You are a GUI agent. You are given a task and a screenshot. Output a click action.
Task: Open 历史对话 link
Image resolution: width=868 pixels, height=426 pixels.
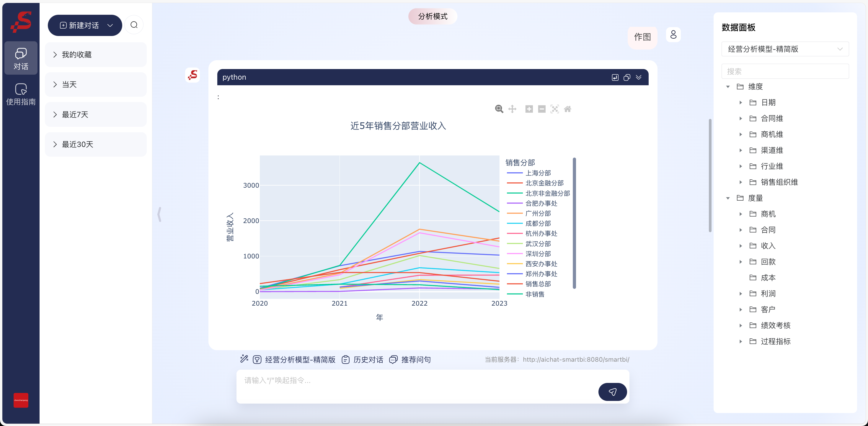tap(368, 360)
